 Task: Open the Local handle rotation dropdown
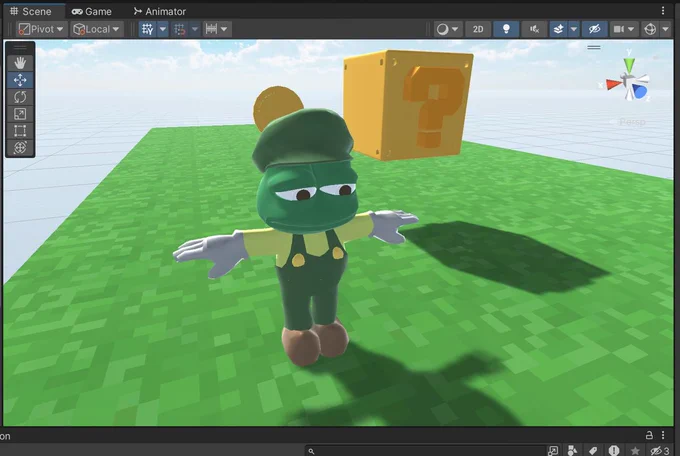point(96,29)
